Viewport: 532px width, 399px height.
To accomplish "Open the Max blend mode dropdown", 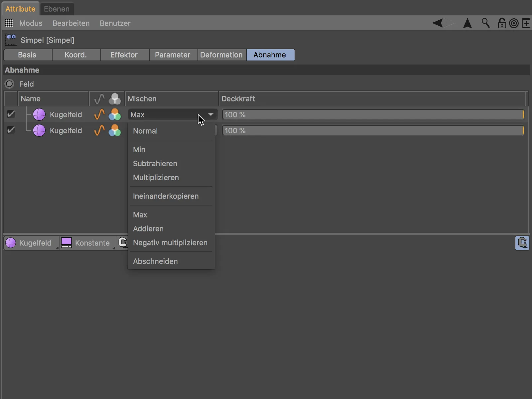I will coord(173,114).
